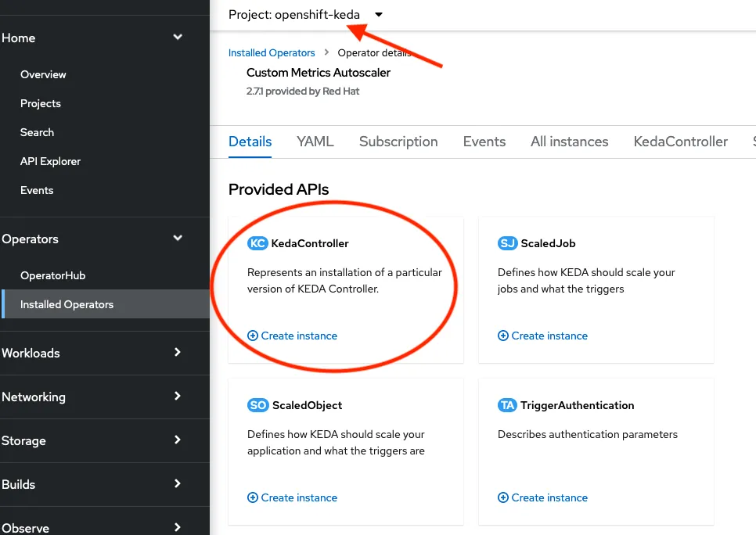Click the plus icon next to KedaController Create instance
The image size is (756, 535).
253,336
